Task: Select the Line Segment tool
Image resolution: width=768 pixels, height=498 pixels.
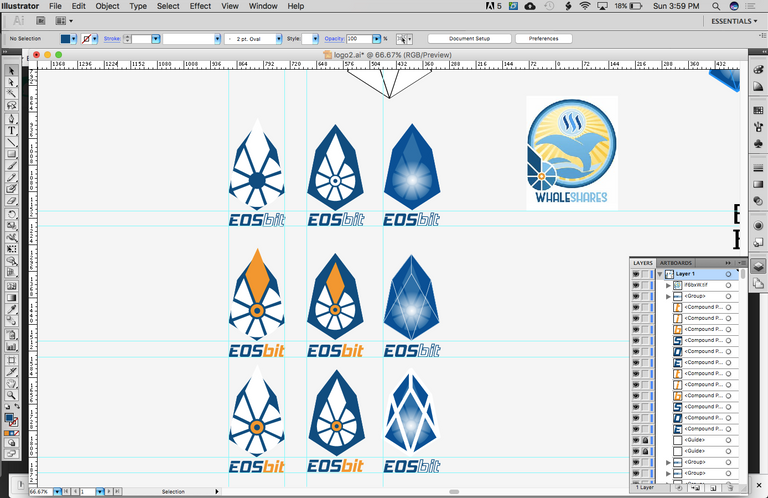Action: pyautogui.click(x=11, y=142)
